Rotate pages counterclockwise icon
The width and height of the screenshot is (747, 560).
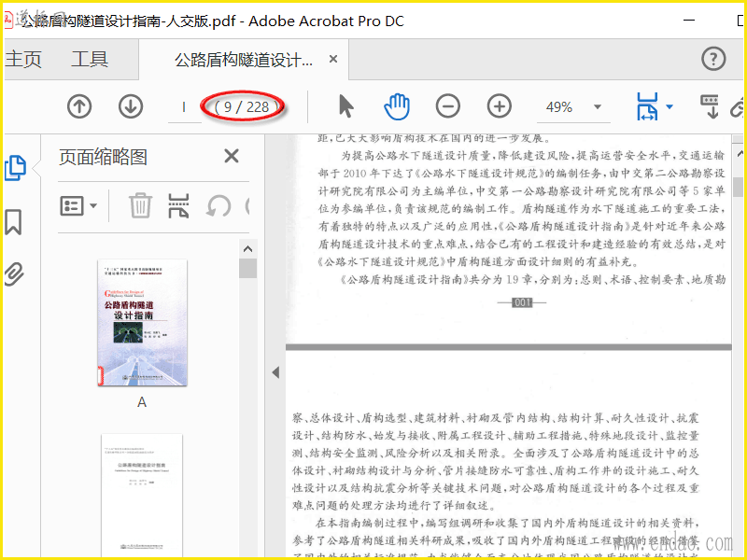(x=218, y=206)
